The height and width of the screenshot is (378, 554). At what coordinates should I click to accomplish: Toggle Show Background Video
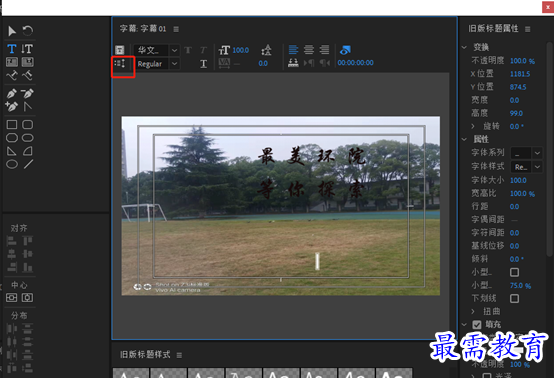tap(345, 50)
